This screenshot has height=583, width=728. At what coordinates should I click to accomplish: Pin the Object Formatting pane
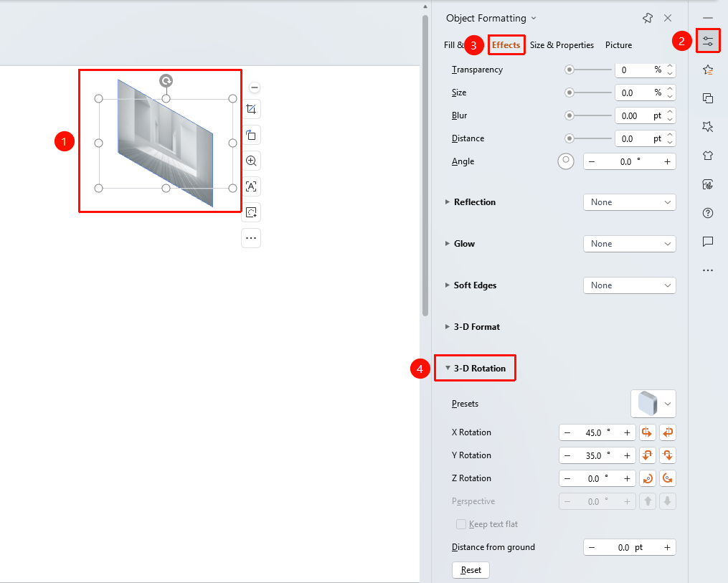coord(648,18)
